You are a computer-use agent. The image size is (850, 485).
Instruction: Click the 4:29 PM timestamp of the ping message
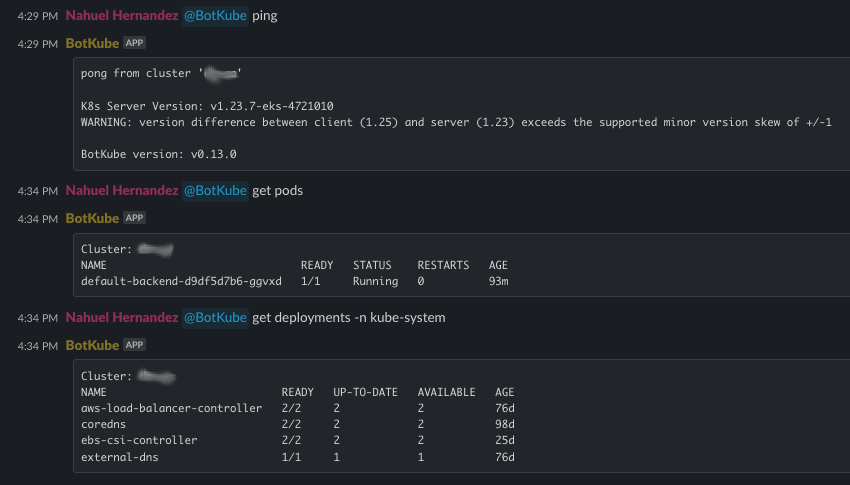(38, 17)
